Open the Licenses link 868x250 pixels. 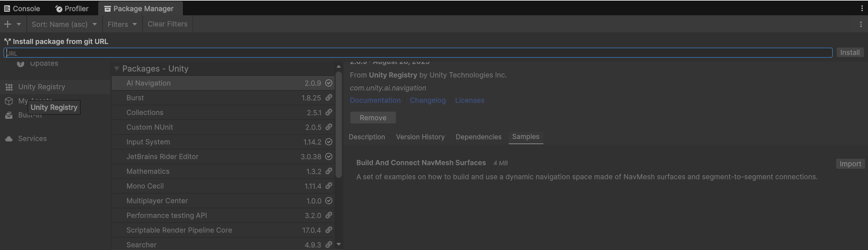coord(470,101)
